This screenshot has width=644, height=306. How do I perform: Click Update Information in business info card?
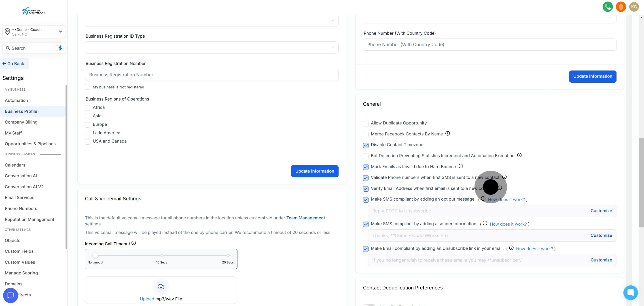(314, 171)
